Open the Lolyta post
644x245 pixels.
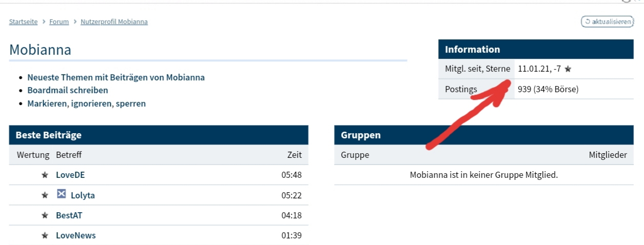point(83,195)
